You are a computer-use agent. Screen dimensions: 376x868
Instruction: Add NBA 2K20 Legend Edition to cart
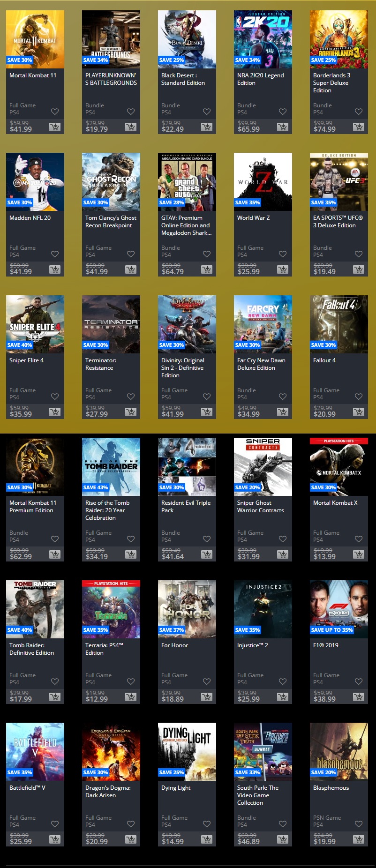tap(283, 127)
